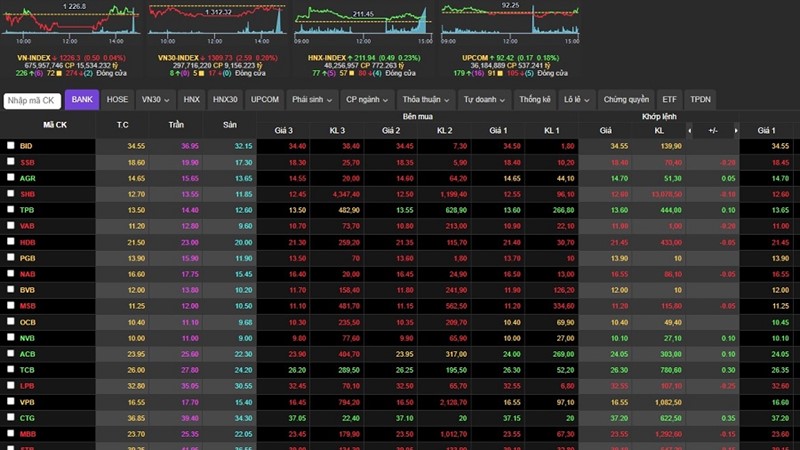Open the UPCOM tab
800x450 pixels.
(x=265, y=99)
